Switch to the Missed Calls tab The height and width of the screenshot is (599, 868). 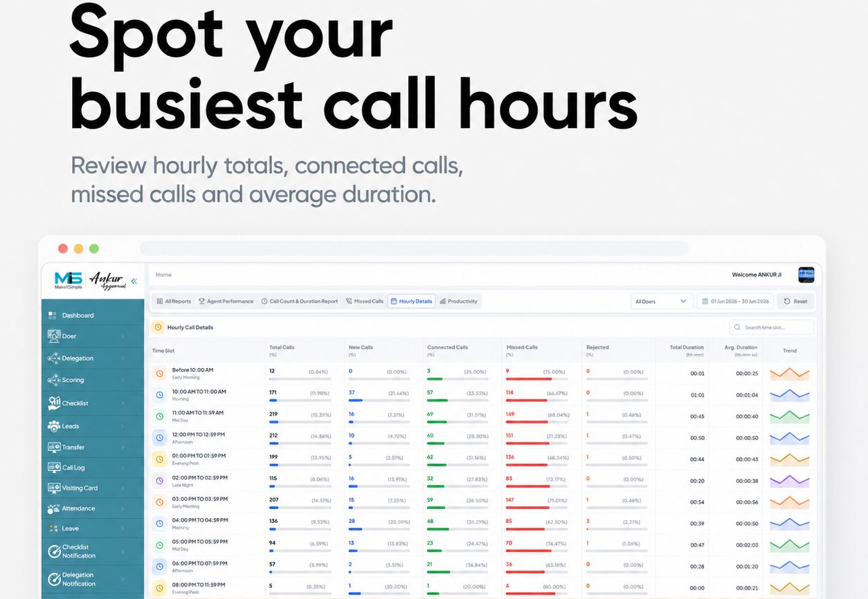pos(364,302)
